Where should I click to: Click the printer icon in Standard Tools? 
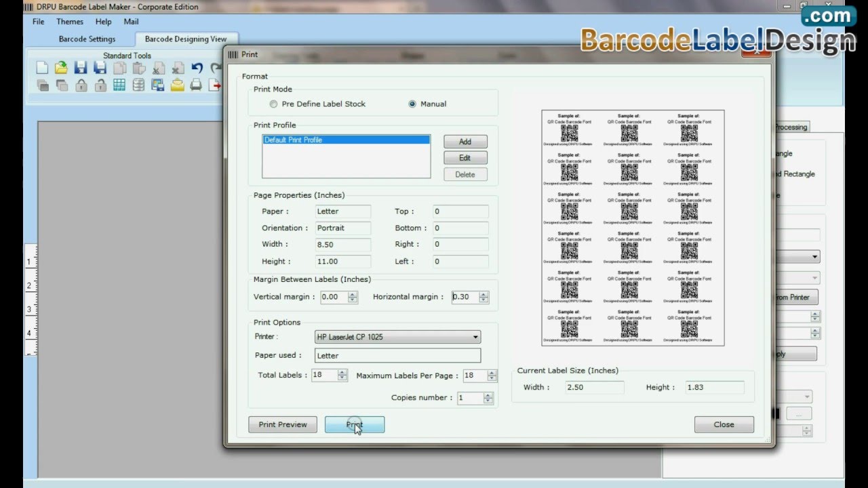click(x=197, y=85)
